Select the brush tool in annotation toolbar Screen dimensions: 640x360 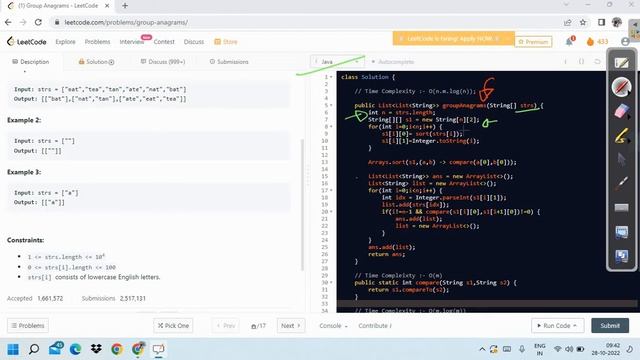point(621,183)
